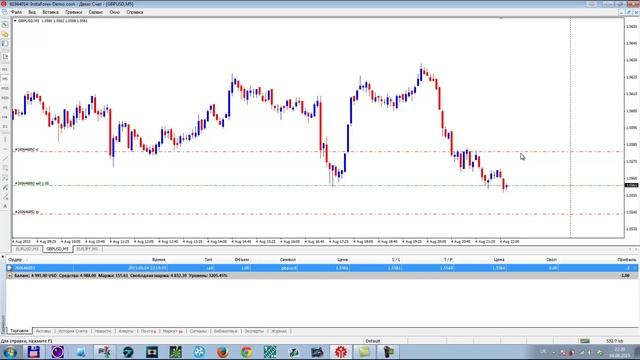Viewport: 640px width, 360px height.
Task: Open the blue snowflake app in taskbar
Action: [x=199, y=352]
